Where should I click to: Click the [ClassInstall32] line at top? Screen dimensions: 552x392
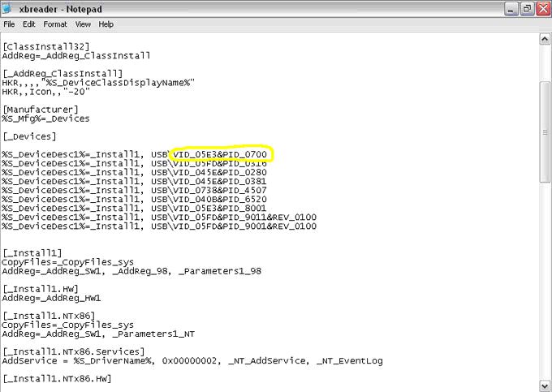pos(45,47)
